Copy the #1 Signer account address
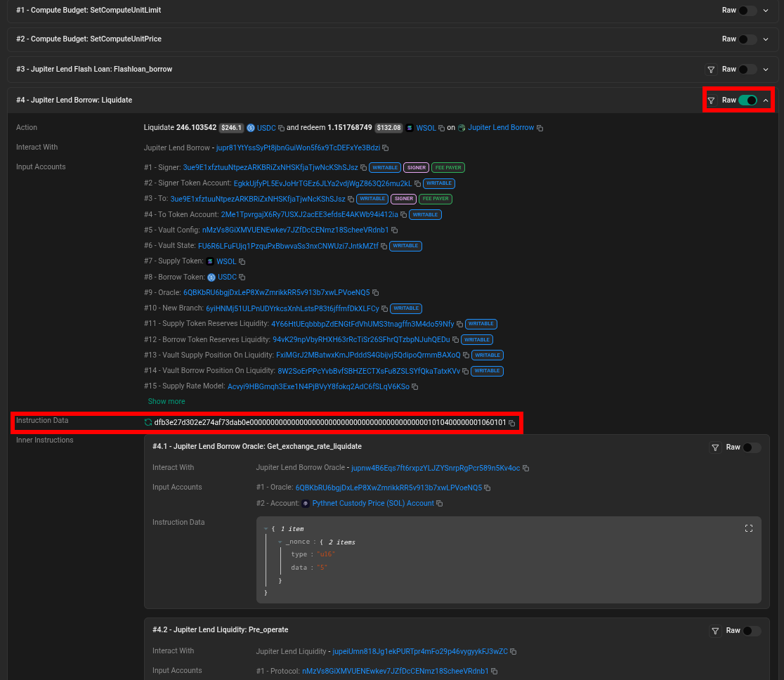784x680 pixels. click(x=363, y=168)
